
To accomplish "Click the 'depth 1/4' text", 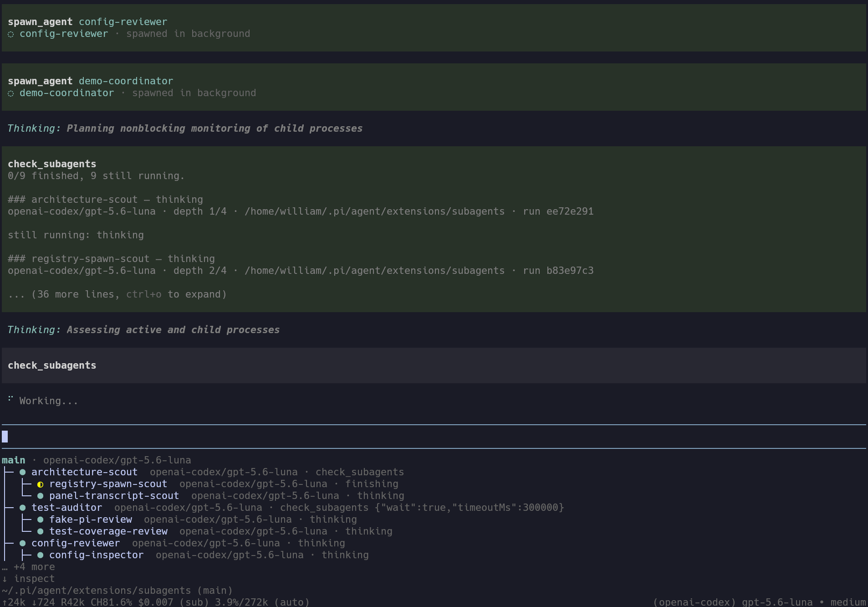I will click(200, 211).
